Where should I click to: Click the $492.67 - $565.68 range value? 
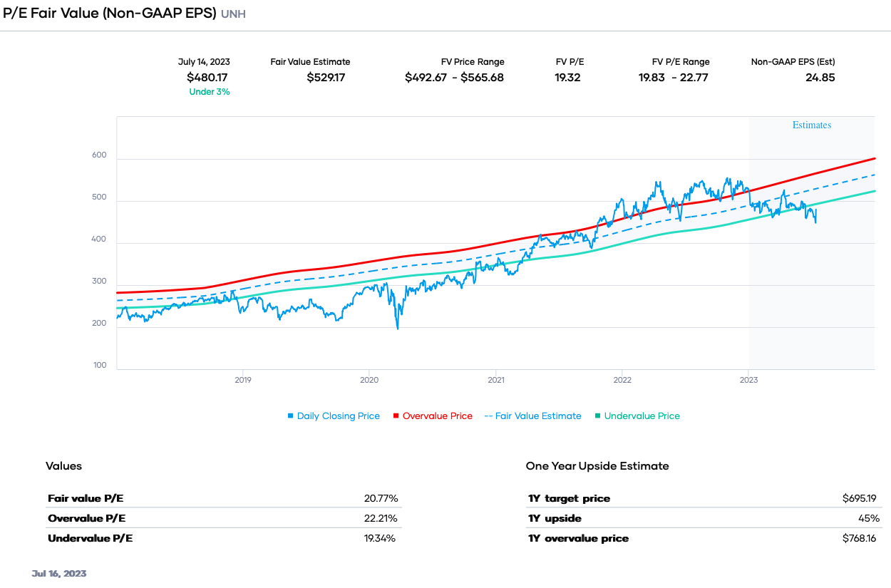tap(454, 78)
